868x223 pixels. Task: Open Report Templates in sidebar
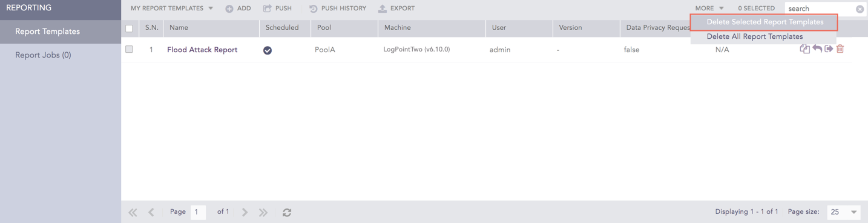tap(61, 32)
